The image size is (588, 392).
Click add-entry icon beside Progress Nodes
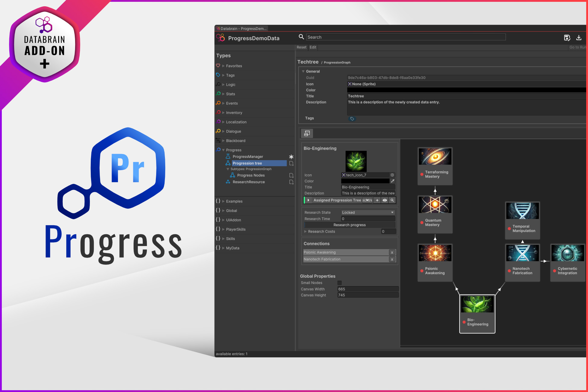(x=291, y=175)
